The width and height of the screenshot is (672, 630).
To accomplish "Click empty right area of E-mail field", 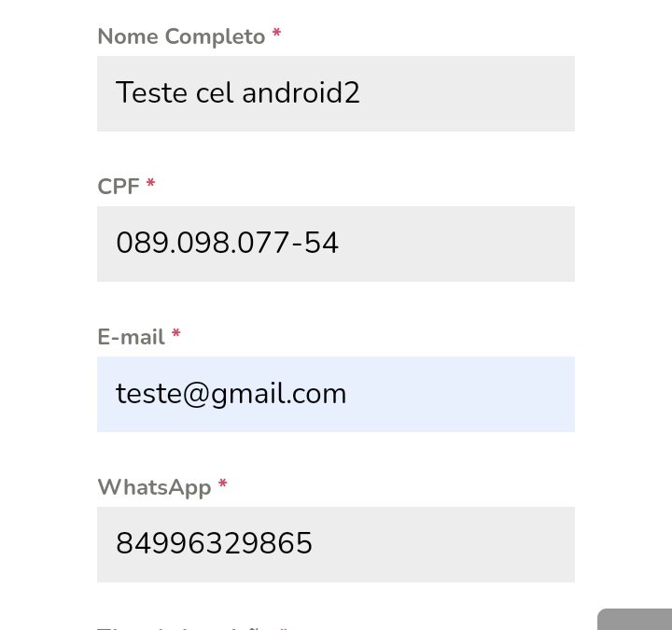I will click(x=463, y=394).
